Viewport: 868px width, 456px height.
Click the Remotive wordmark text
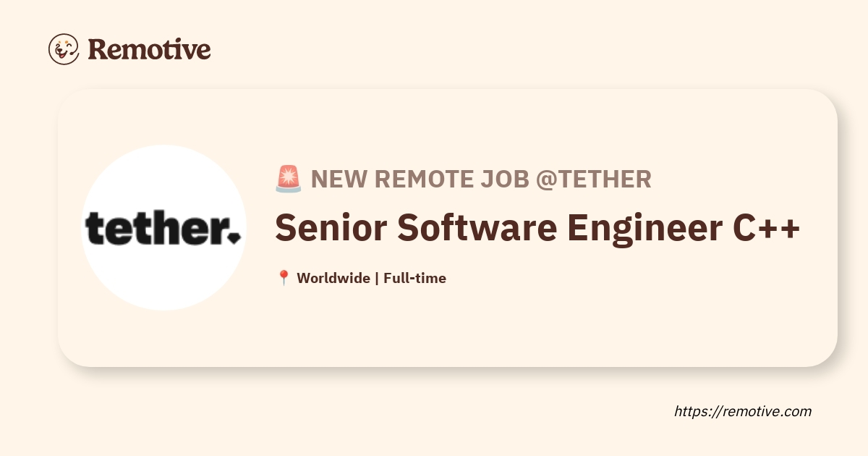point(149,49)
